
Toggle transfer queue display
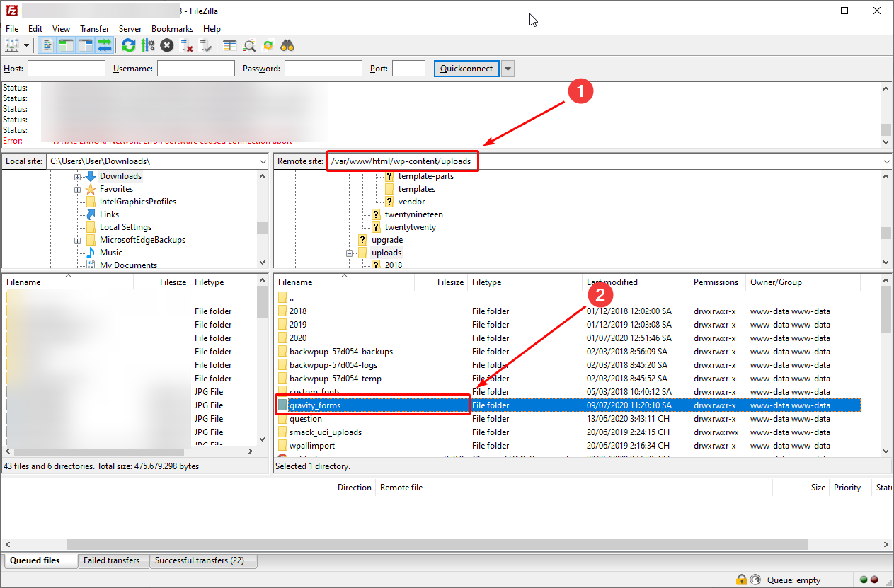click(105, 45)
